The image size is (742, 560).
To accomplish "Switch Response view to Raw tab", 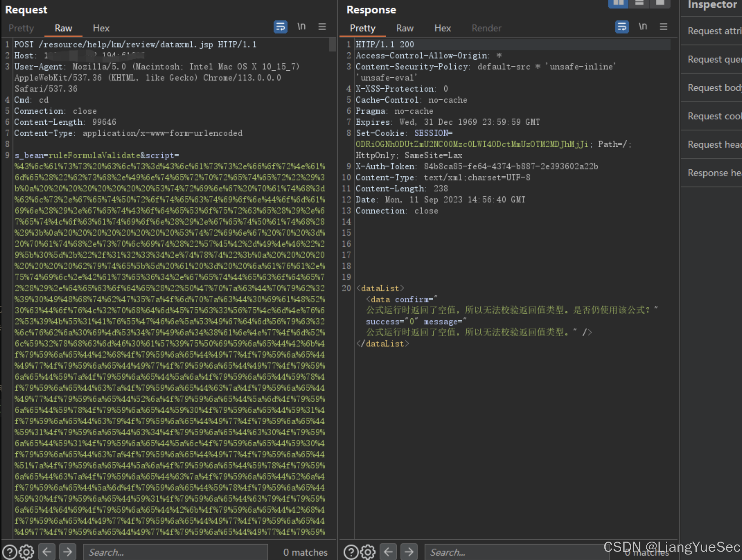I will pos(404,28).
